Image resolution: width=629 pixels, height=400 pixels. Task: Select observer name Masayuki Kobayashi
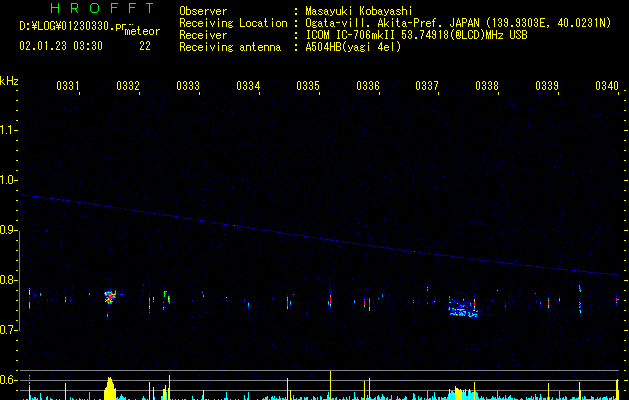point(359,11)
